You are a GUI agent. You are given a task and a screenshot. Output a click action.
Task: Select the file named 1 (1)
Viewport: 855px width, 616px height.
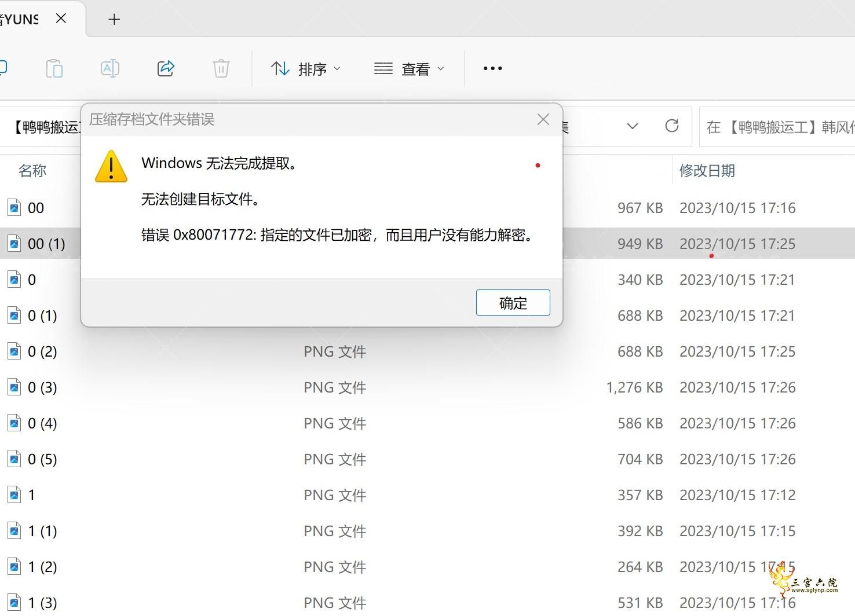click(42, 531)
